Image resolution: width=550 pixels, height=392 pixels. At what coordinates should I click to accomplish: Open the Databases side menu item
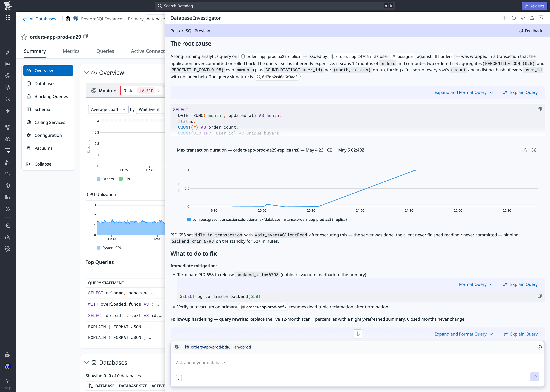click(48, 83)
